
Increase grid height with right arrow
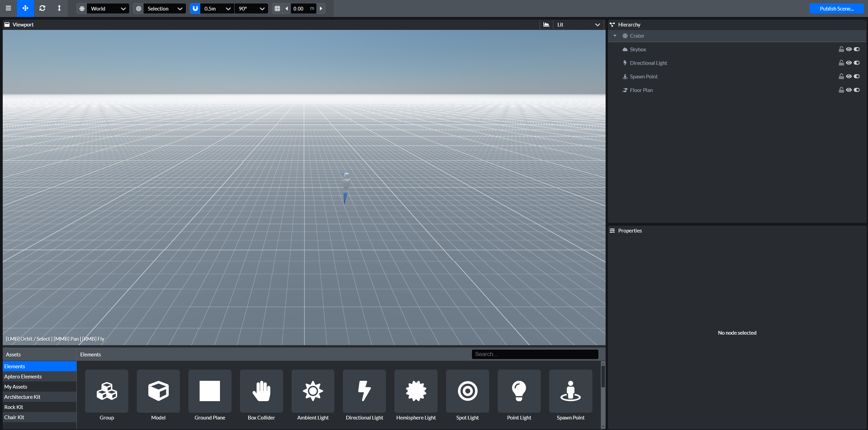[321, 8]
